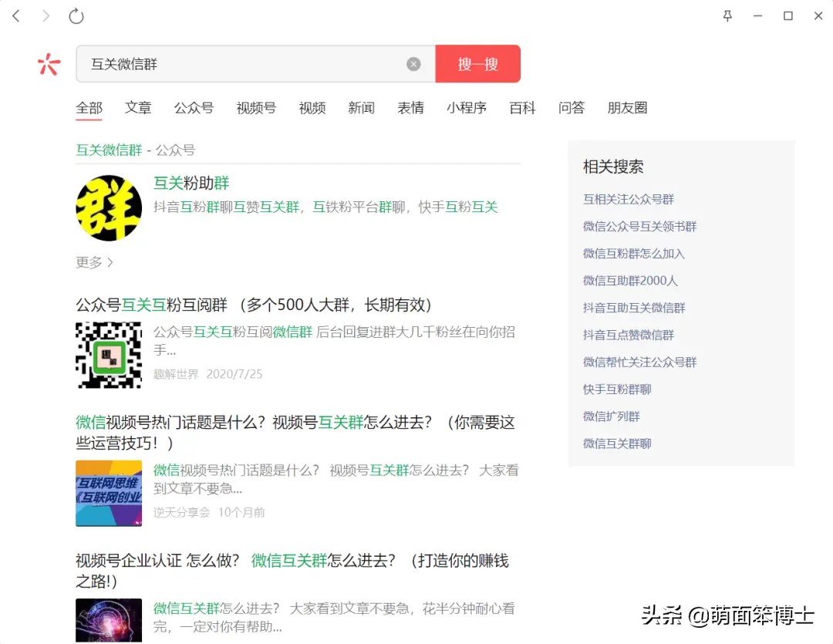Switch to the 问答 tab
The image size is (833, 644).
572,108
